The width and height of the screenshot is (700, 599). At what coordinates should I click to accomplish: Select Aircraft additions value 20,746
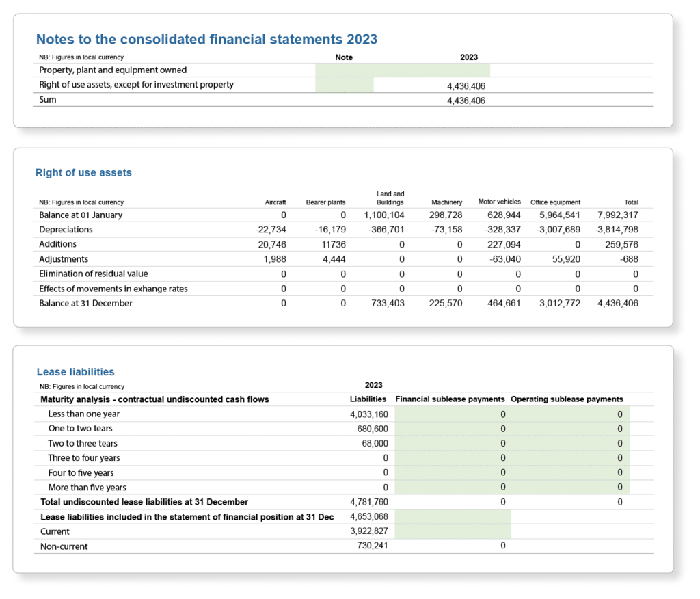click(272, 245)
